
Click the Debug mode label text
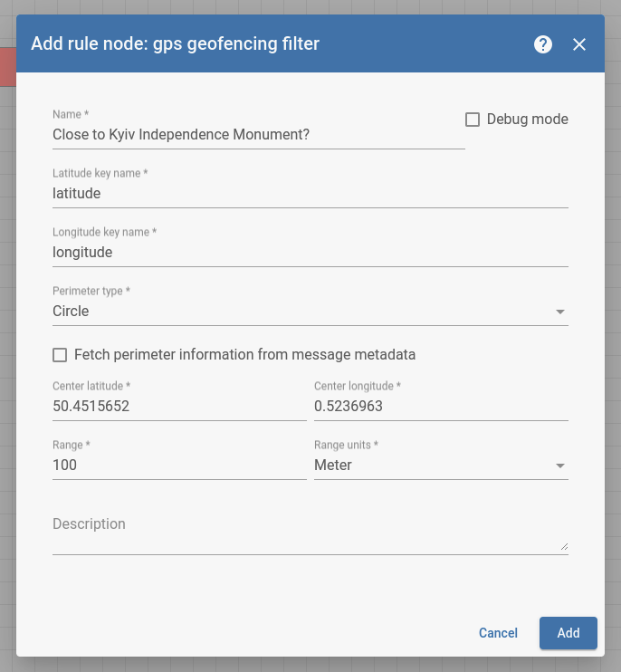coord(527,120)
